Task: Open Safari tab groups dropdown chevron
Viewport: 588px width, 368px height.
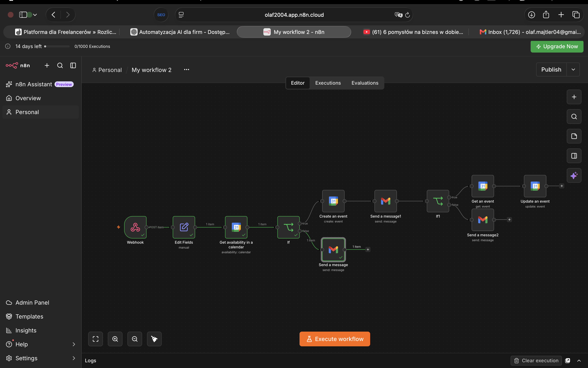Action: 35,15
